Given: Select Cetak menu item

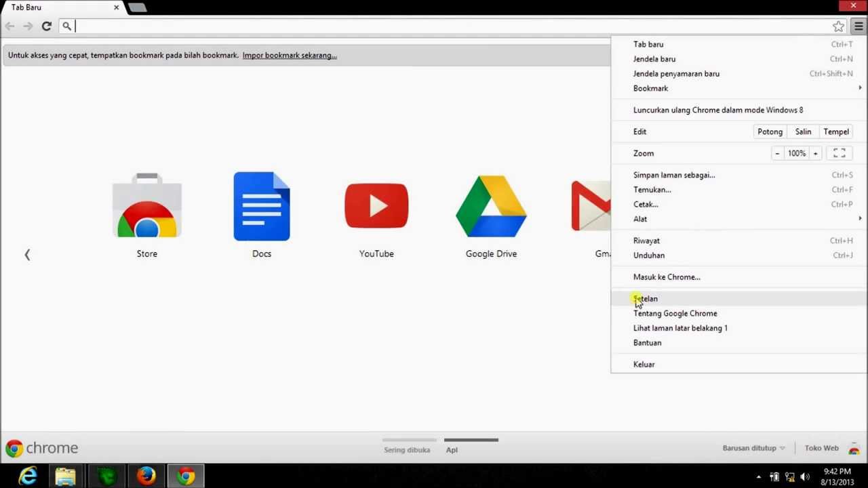Looking at the screenshot, I should coord(738,204).
